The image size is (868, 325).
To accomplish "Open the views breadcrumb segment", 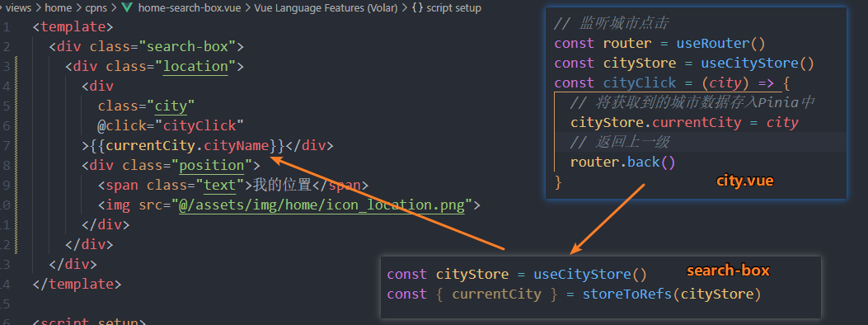I will (18, 7).
